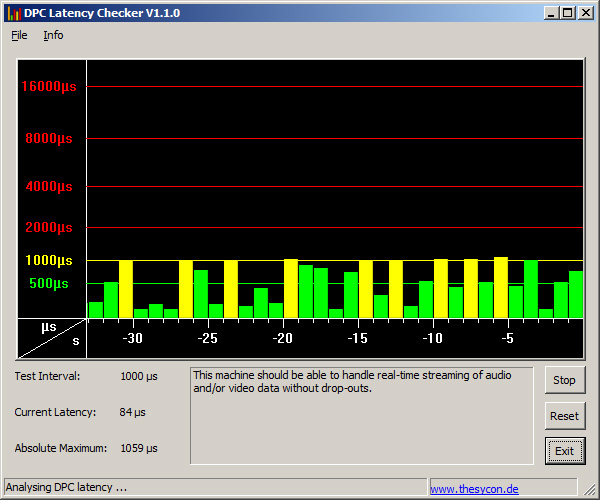Click the 'Analysing DPC latency' status bar text
This screenshot has width=600, height=500.
(x=66, y=488)
